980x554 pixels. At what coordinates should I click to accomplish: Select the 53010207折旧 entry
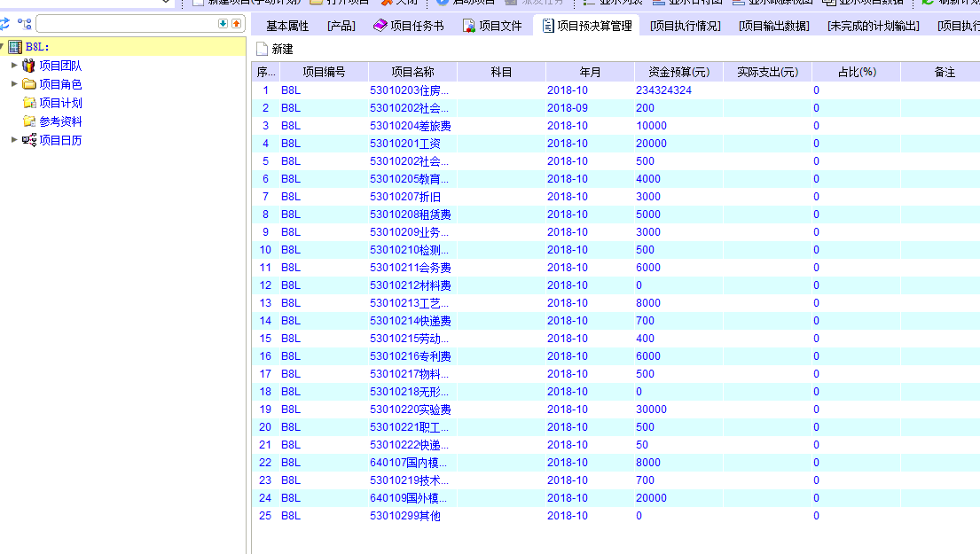coord(405,197)
